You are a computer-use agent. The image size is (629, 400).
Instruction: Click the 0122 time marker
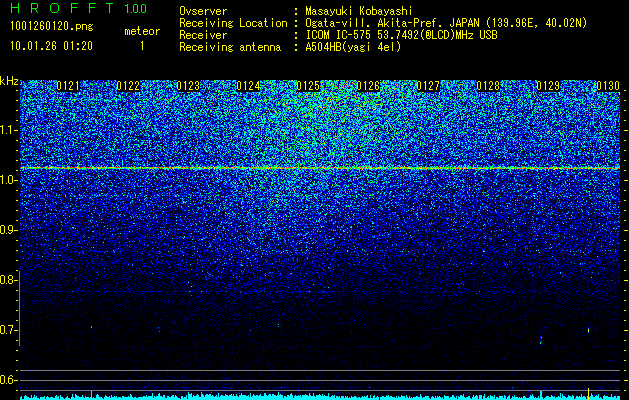(x=128, y=86)
